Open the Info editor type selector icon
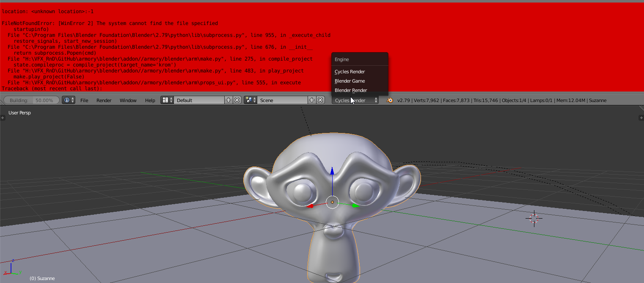The height and width of the screenshot is (283, 644). point(68,100)
